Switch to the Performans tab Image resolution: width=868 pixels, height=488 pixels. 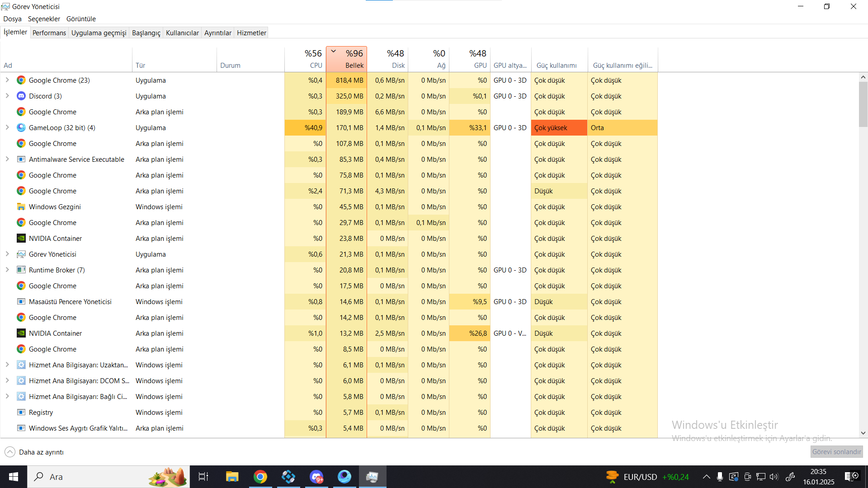click(x=49, y=33)
